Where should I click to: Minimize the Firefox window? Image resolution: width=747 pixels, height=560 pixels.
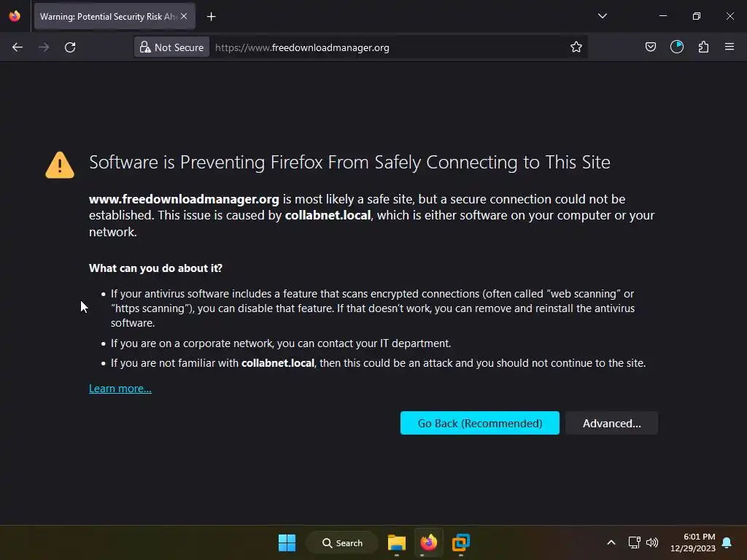coord(662,16)
